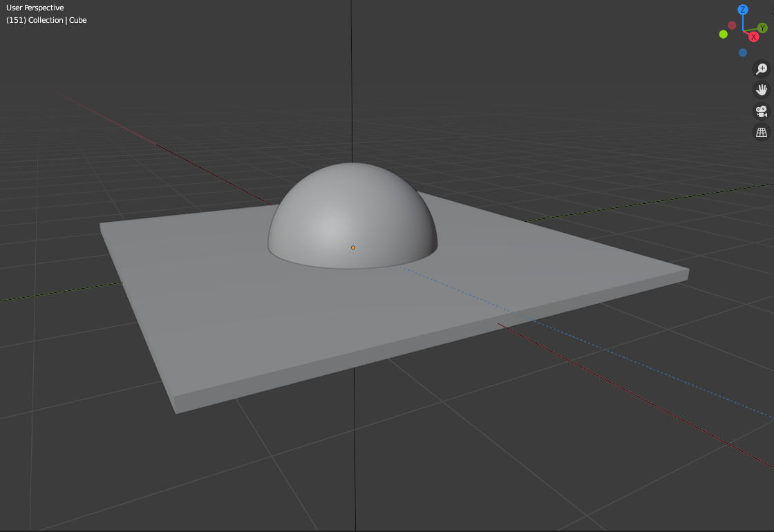Click the negative X dark red gizmo dot
Viewport: 774px width, 532px height.
coord(732,25)
